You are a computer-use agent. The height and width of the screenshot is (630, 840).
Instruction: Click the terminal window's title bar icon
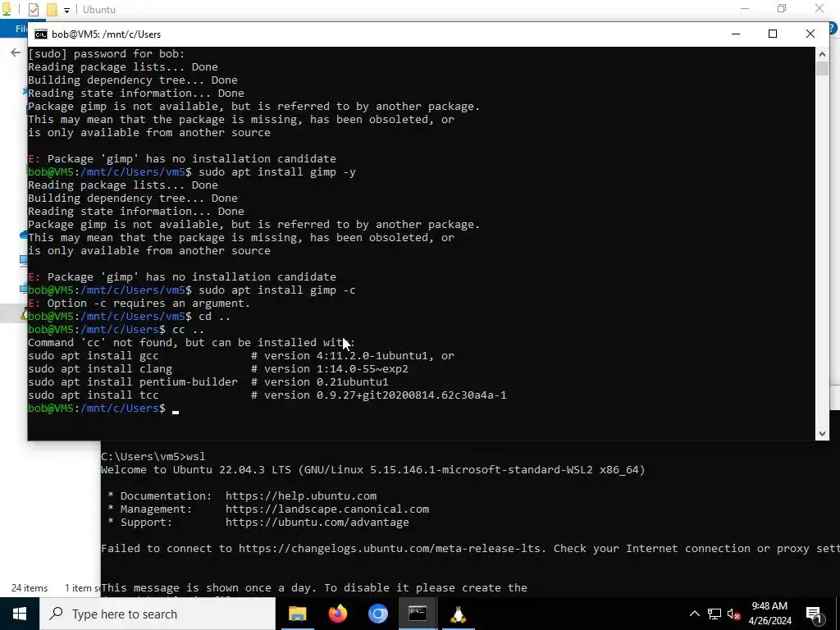41,34
